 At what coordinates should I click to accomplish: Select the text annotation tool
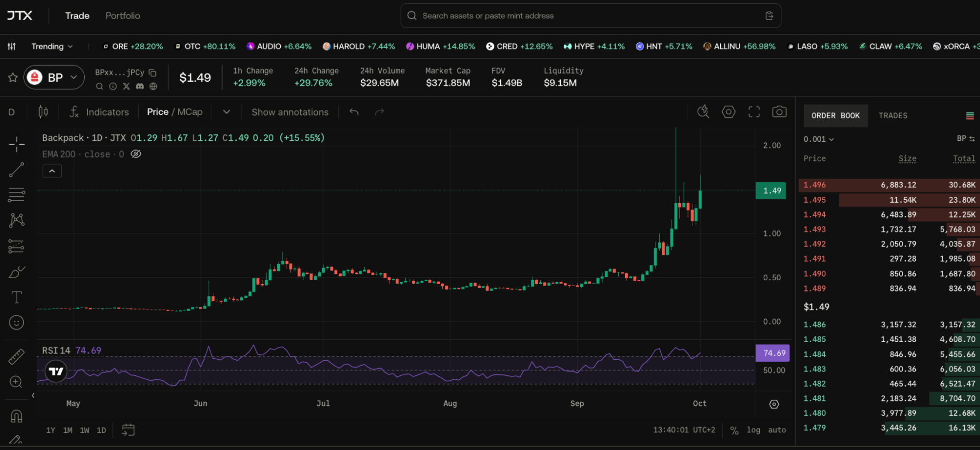tap(17, 297)
